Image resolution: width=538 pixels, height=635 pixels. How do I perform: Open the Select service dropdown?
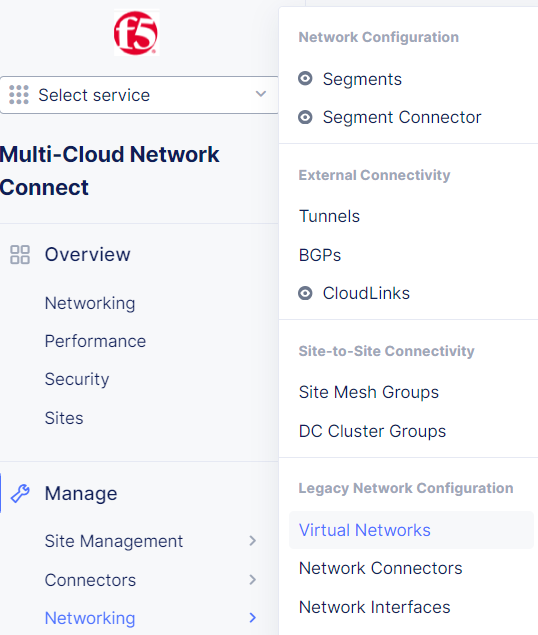pyautogui.click(x=139, y=95)
